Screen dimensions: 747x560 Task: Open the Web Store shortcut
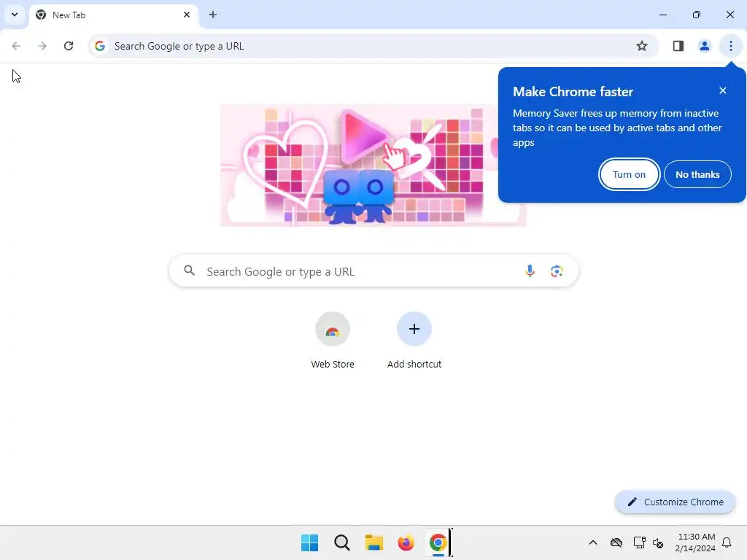pos(333,340)
